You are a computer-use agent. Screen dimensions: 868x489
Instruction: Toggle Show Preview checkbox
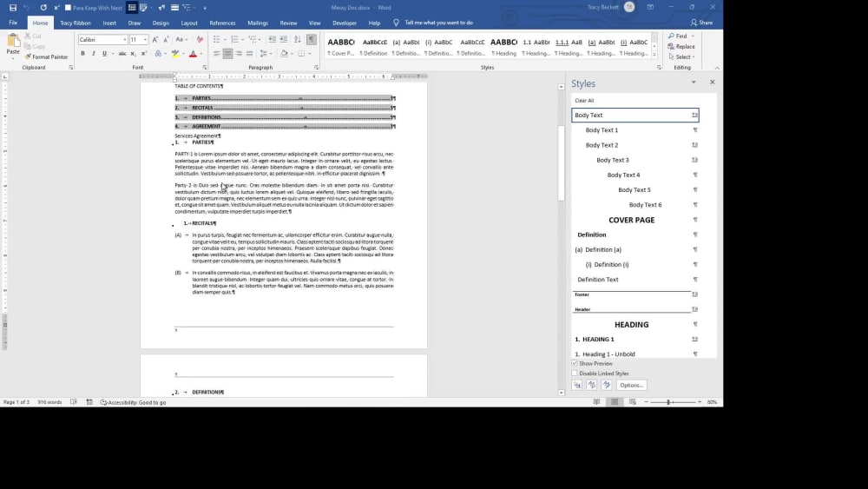575,363
